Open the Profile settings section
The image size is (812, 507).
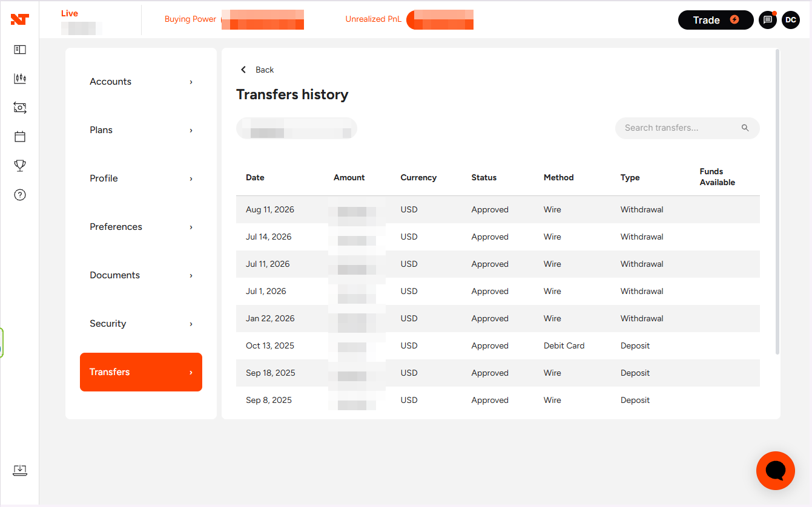tap(141, 178)
